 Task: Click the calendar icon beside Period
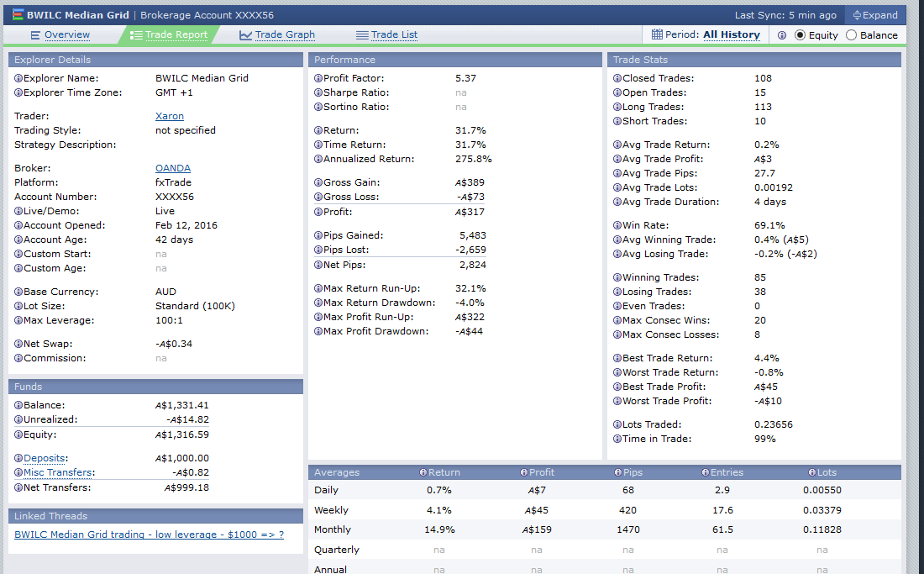tap(657, 35)
